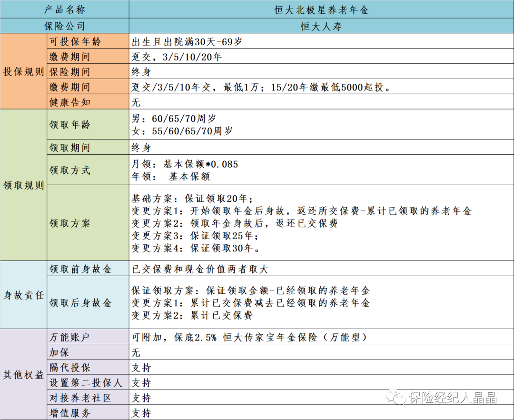The width and height of the screenshot is (514, 420).
Task: Click the "领取前身故金" label
Action: point(80,269)
